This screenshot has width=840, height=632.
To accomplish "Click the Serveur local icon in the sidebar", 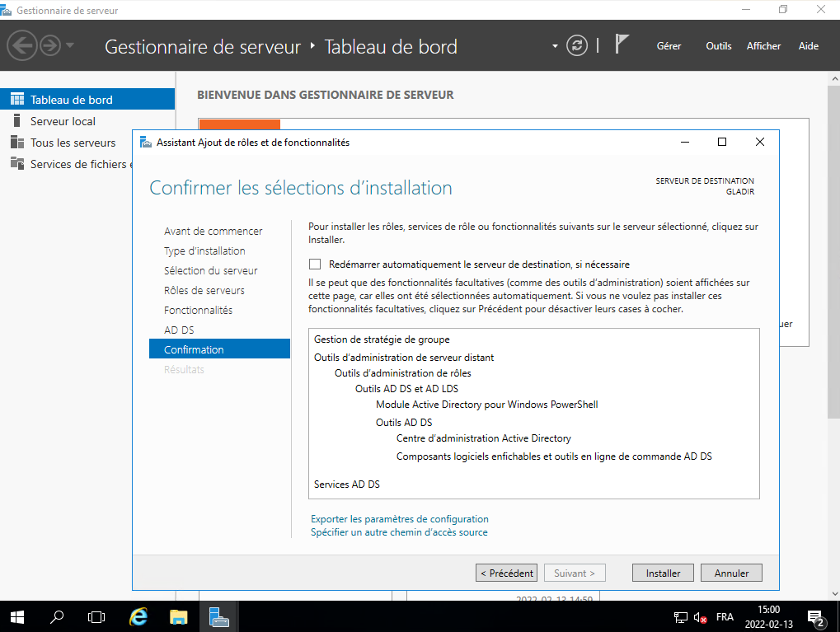I will (17, 120).
